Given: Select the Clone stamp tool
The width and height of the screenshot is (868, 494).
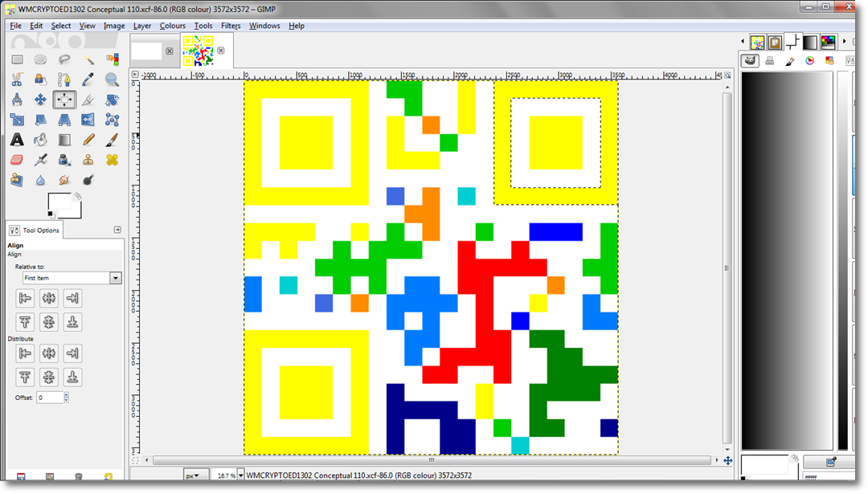Looking at the screenshot, I should pos(88,160).
